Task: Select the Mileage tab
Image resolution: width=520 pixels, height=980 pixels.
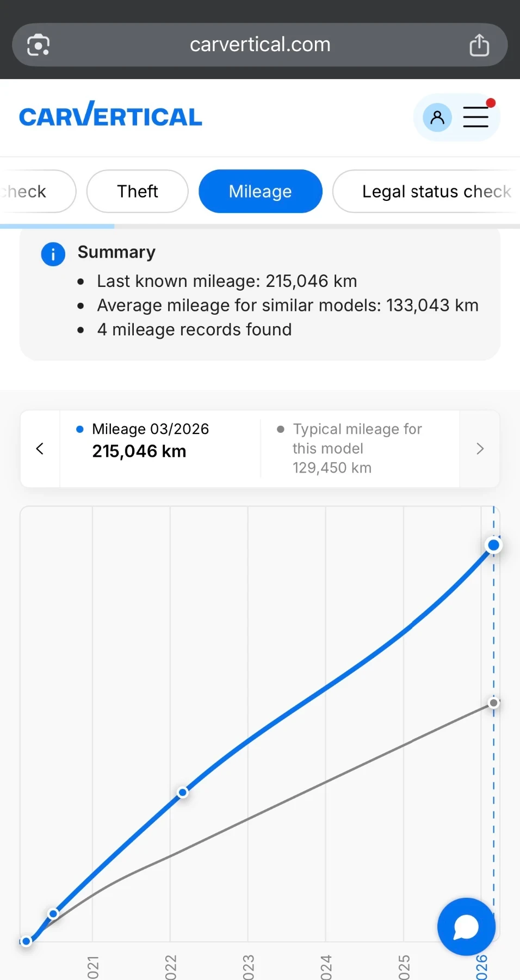Action: point(261,191)
